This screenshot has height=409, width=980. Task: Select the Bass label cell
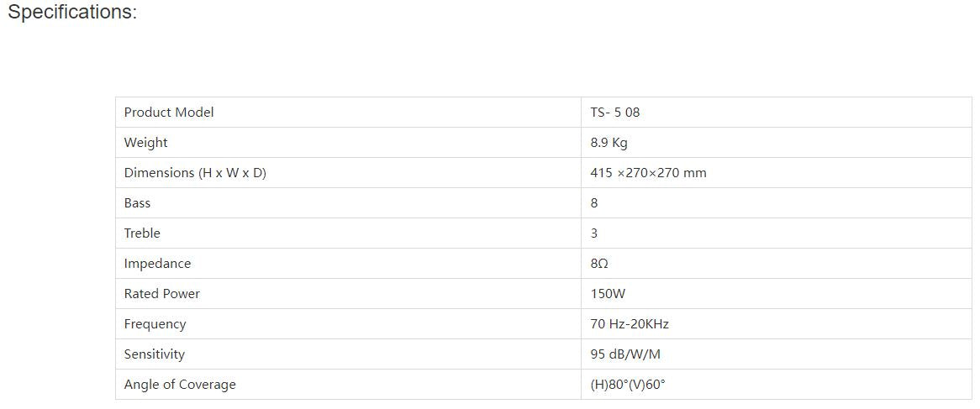tap(138, 203)
